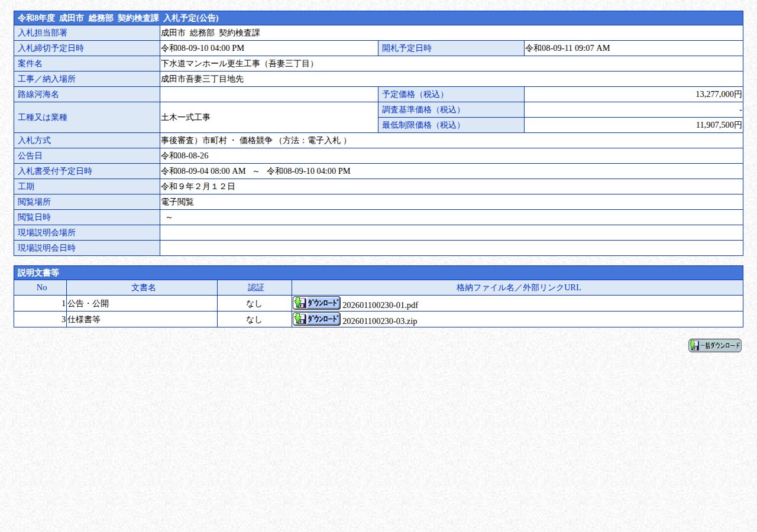Select location 成田市吾妻三丁目地先
The image size is (757, 532).
coord(202,79)
